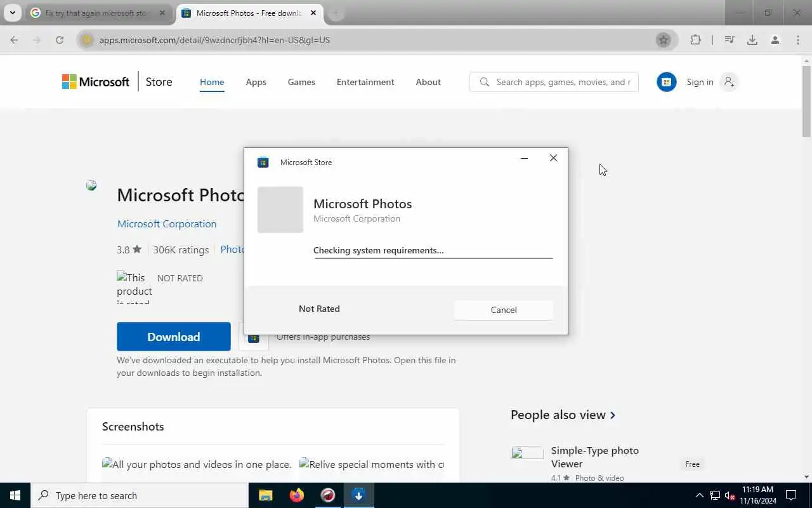812x508 pixels.
Task: Click the Microsoft logo
Action: (96, 82)
